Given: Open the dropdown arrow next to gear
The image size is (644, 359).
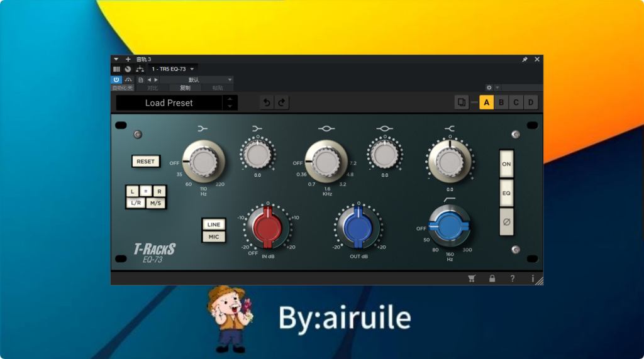Looking at the screenshot, I should tap(497, 87).
